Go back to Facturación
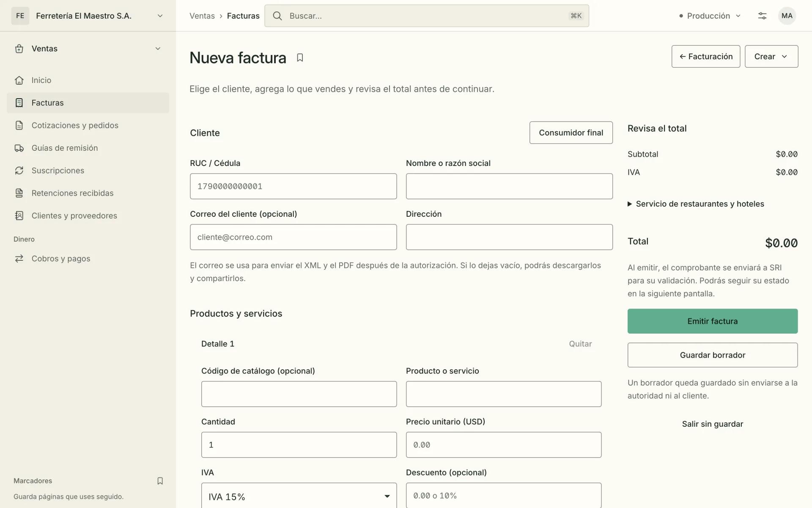The image size is (812, 508). coord(706,56)
